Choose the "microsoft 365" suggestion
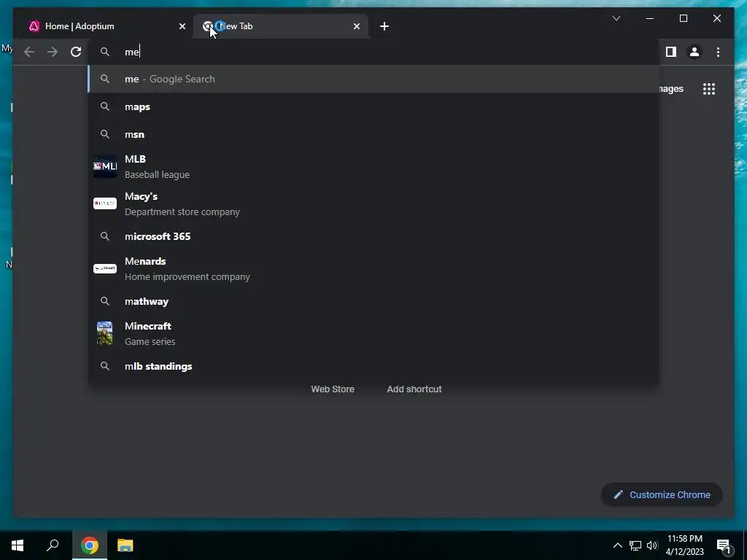 374,236
